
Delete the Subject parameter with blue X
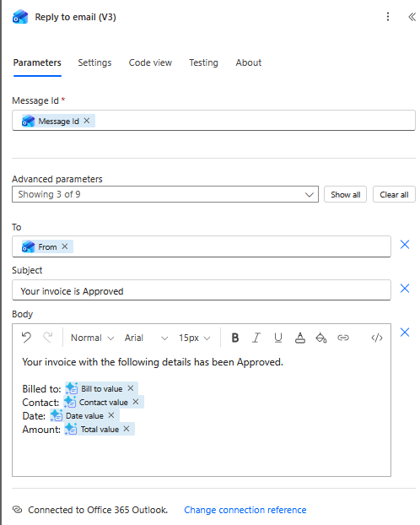click(405, 288)
